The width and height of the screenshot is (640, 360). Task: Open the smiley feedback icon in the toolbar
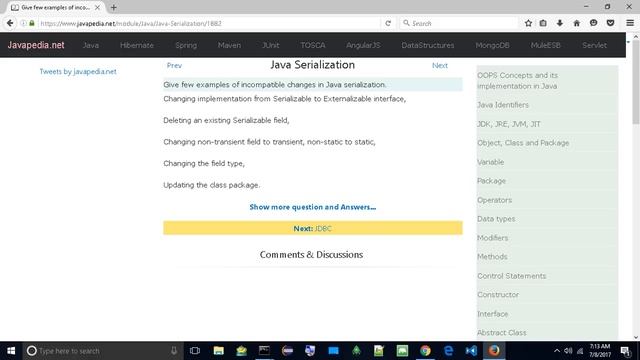(x=593, y=23)
